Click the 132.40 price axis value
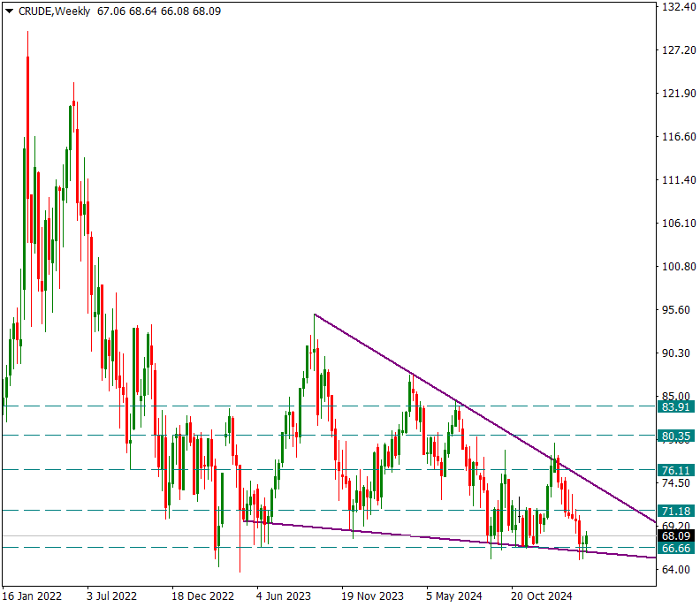 [x=679, y=7]
